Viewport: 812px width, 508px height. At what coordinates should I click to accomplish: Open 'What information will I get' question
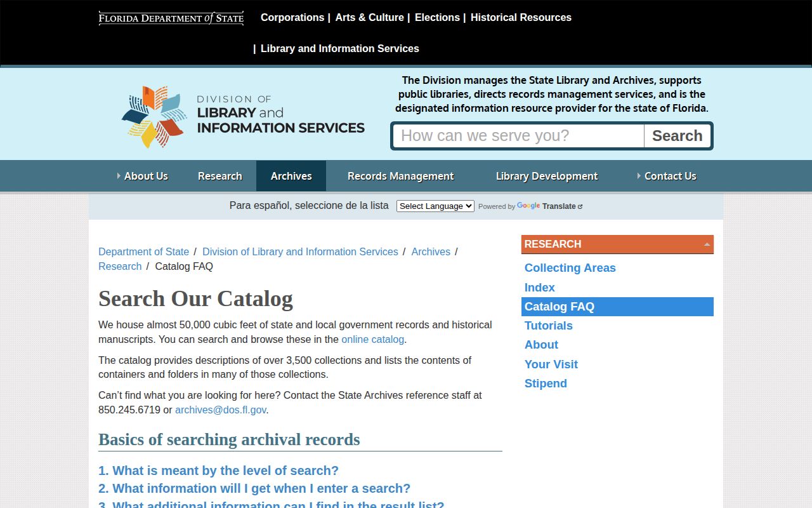254,488
